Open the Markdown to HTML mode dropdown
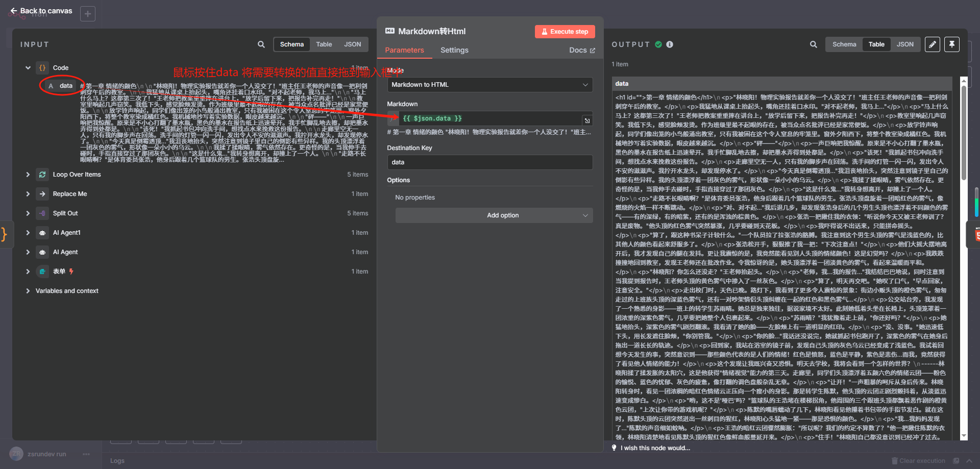Viewport: 980px width, 469px height. click(489, 85)
